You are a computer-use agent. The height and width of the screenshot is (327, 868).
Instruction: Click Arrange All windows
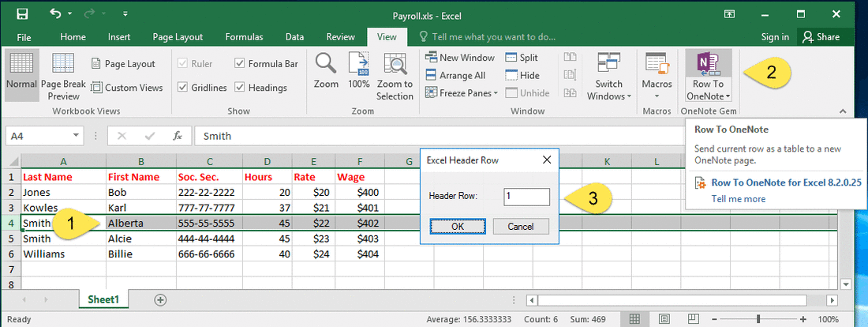point(455,75)
